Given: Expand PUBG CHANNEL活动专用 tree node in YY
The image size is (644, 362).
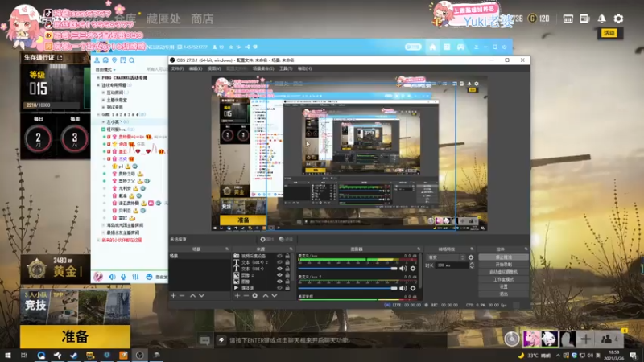Looking at the screenshot, I should [98, 77].
